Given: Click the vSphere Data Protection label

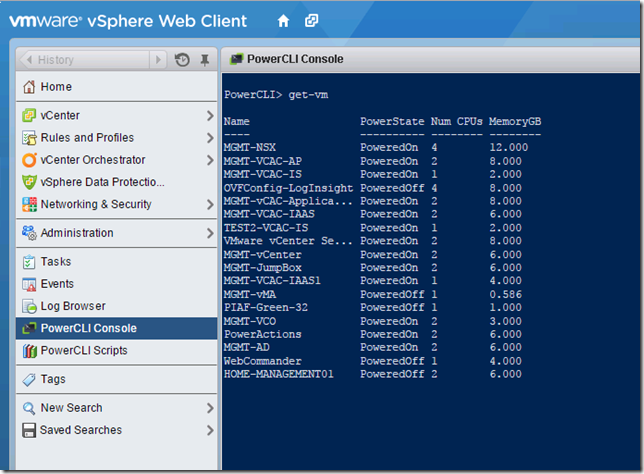Looking at the screenshot, I should pyautogui.click(x=102, y=182).
